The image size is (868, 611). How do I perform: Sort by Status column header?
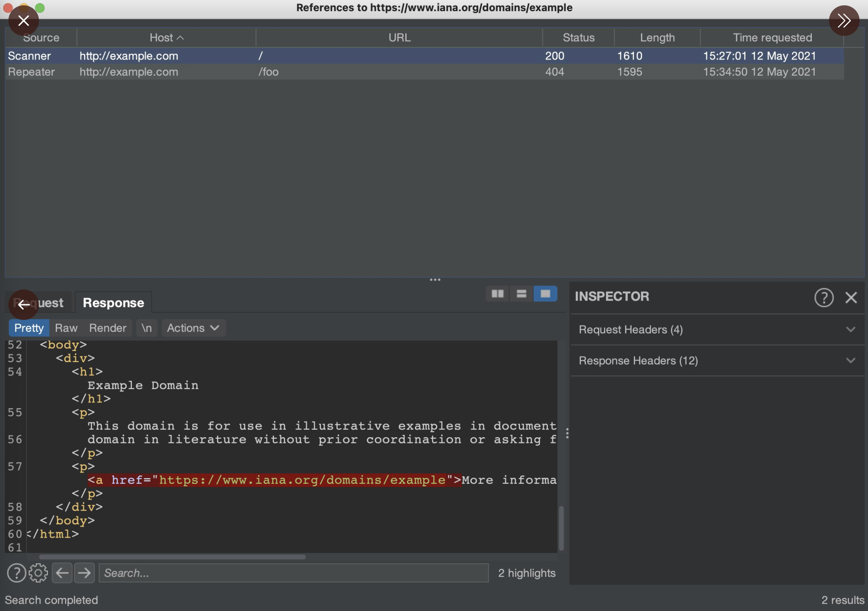pyautogui.click(x=578, y=37)
